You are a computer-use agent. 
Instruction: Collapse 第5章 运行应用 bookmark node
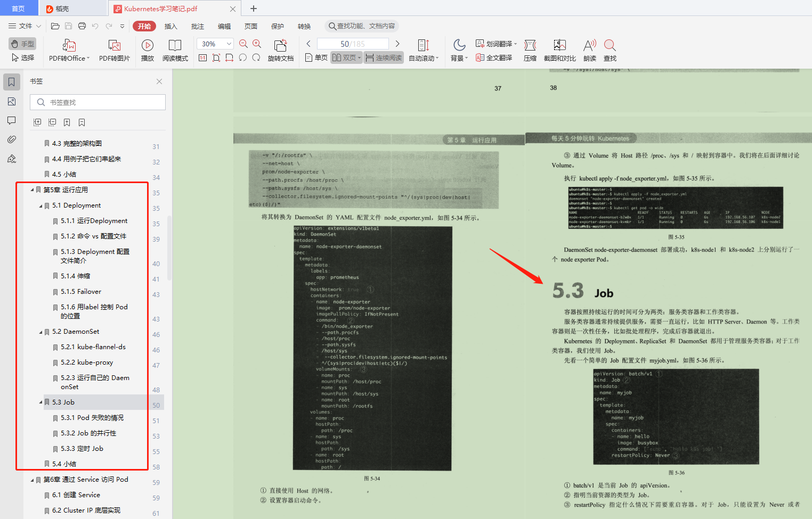click(32, 190)
